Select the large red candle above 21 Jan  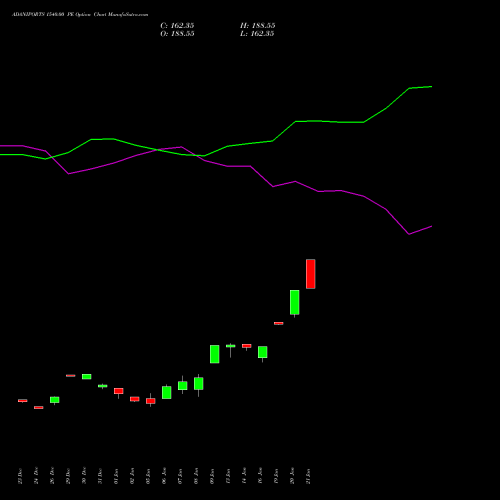[311, 274]
